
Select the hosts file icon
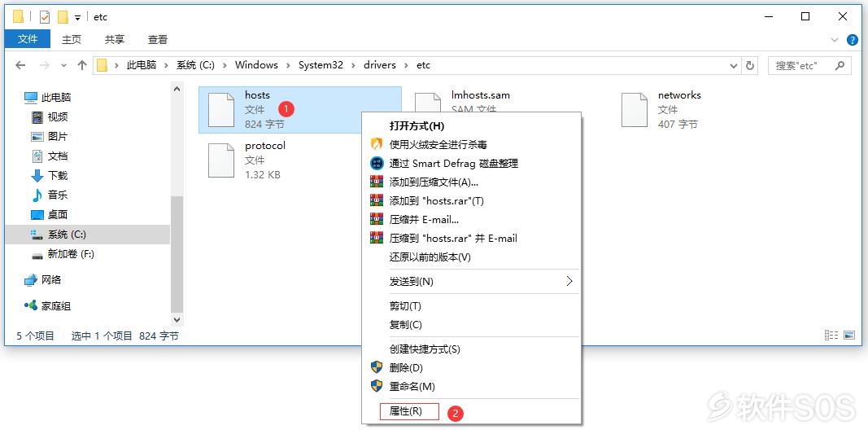221,110
